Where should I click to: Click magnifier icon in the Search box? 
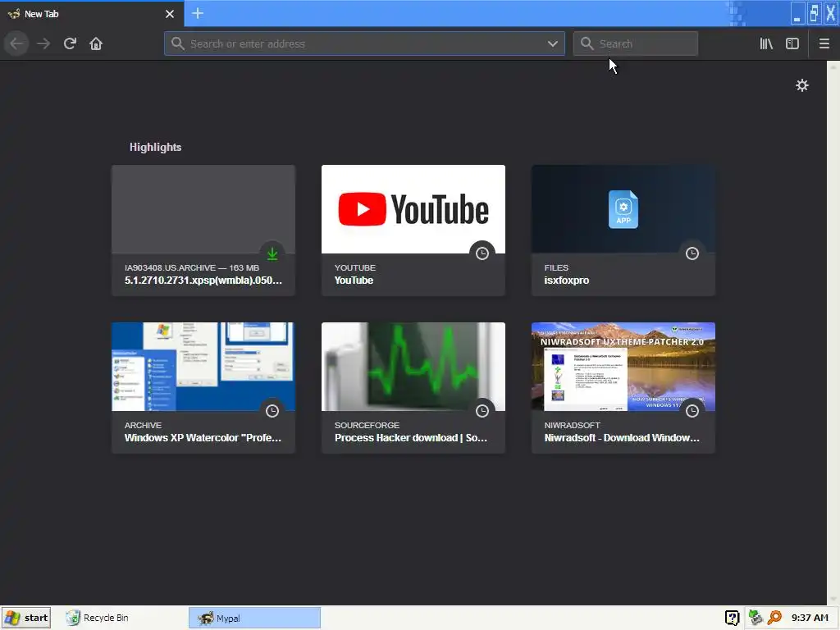pyautogui.click(x=587, y=43)
